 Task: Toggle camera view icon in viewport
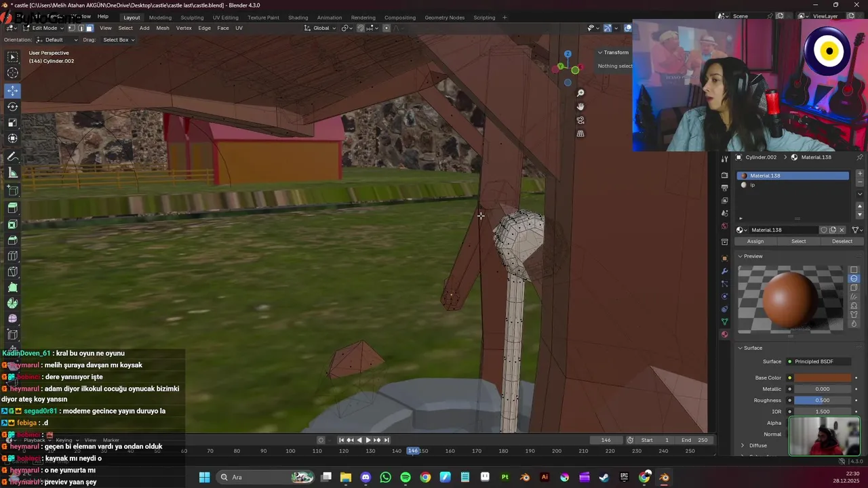580,120
